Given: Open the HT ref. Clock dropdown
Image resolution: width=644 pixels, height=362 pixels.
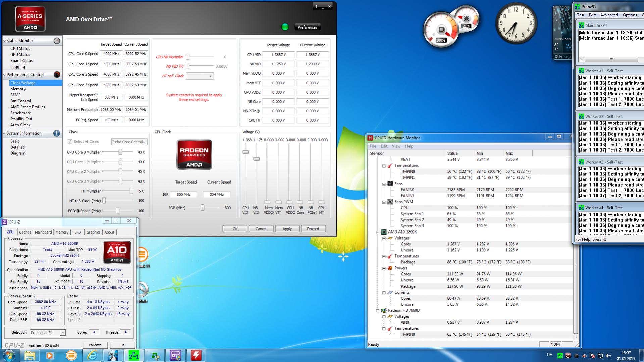Looking at the screenshot, I should click(x=200, y=76).
